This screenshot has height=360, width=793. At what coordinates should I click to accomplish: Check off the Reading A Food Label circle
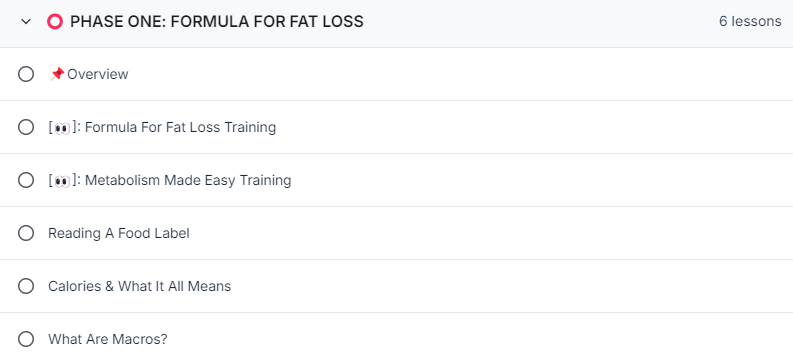coord(26,234)
